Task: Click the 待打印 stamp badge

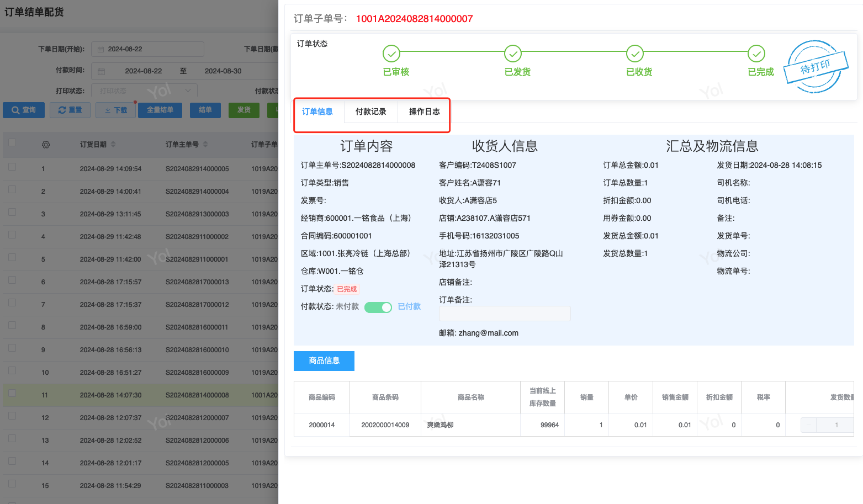Action: (x=815, y=67)
